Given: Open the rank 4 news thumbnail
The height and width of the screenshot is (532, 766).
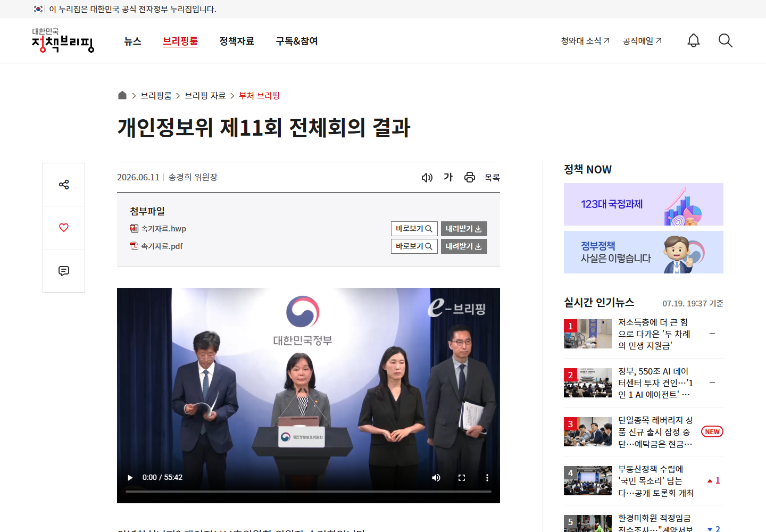Looking at the screenshot, I should click(x=588, y=480).
